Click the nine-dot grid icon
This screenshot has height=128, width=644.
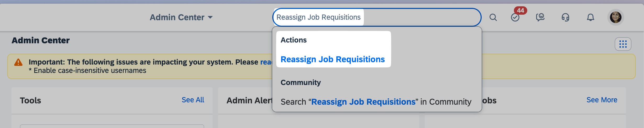pos(623,44)
